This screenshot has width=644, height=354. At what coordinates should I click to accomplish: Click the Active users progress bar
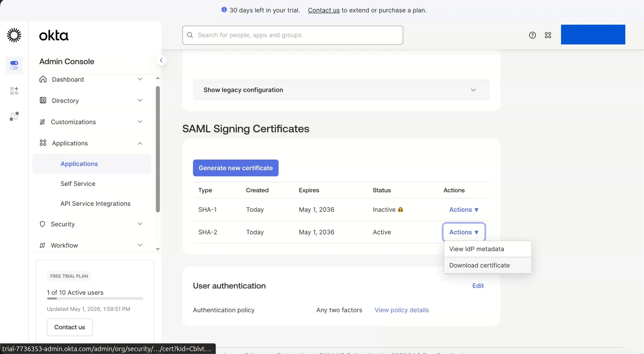click(95, 298)
